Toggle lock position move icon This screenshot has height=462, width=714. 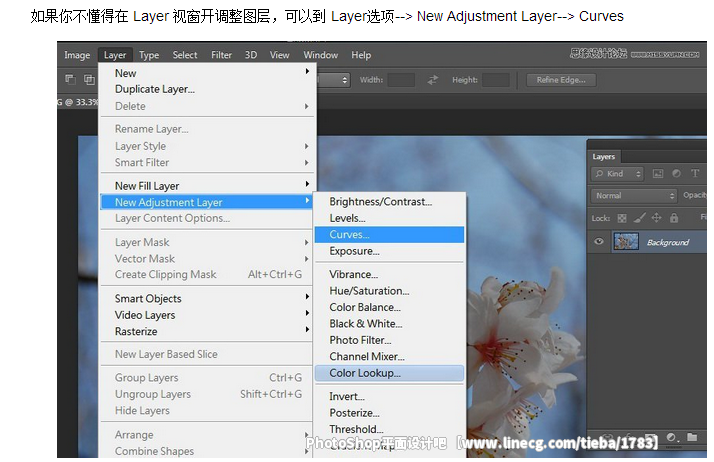click(x=656, y=218)
